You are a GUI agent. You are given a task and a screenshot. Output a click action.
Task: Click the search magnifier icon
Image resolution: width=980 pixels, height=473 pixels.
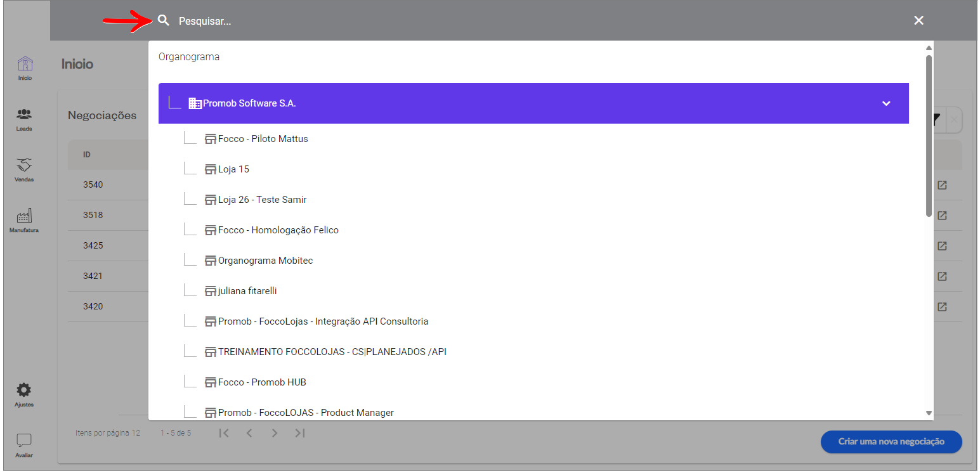(164, 20)
